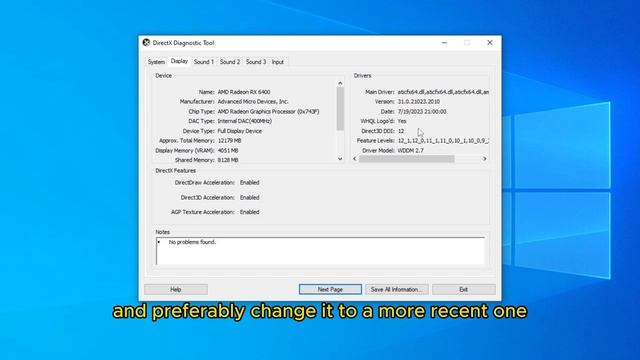The height and width of the screenshot is (360, 640).
Task: Click the Next Page button
Action: 330,289
